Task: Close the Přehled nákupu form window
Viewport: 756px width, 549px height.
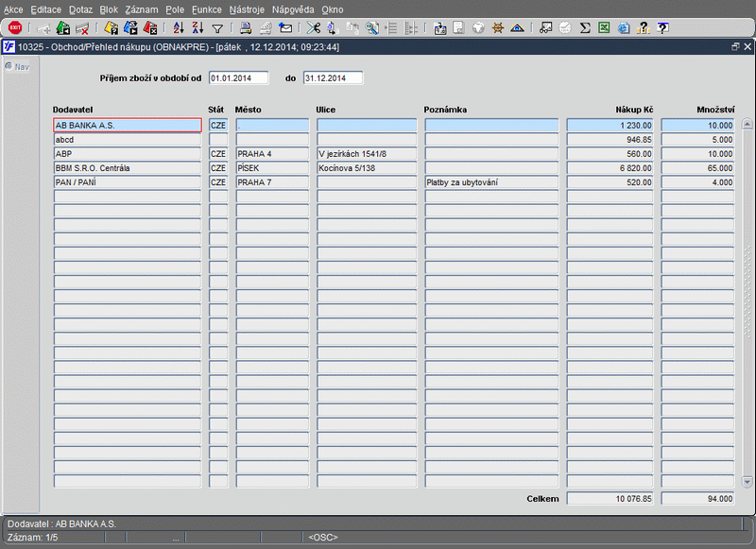Action: point(747,46)
